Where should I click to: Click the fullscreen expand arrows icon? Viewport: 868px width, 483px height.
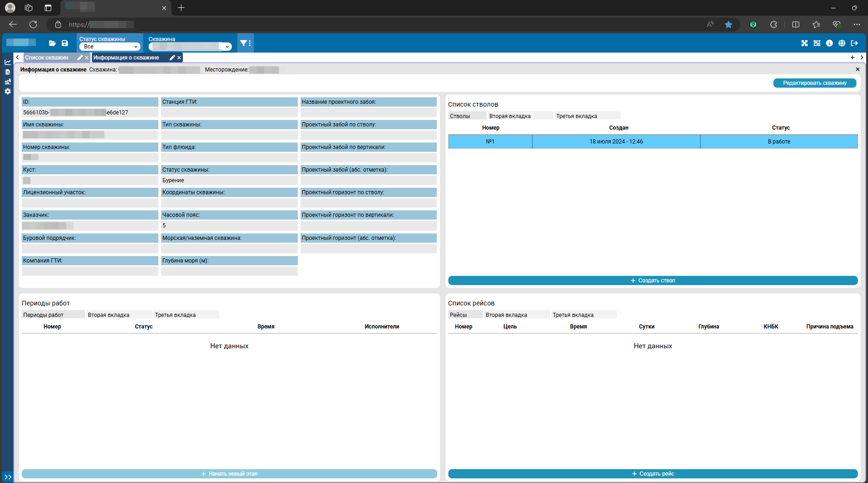tap(804, 43)
